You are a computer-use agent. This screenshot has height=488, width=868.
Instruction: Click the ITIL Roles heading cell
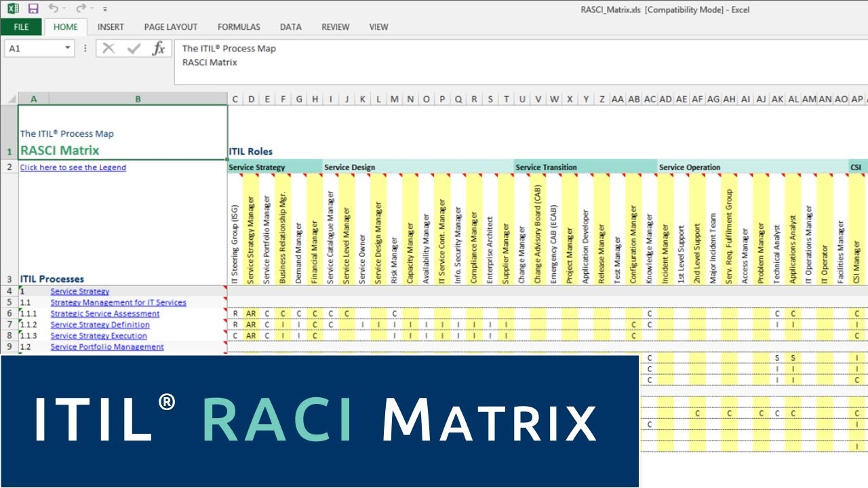click(251, 151)
